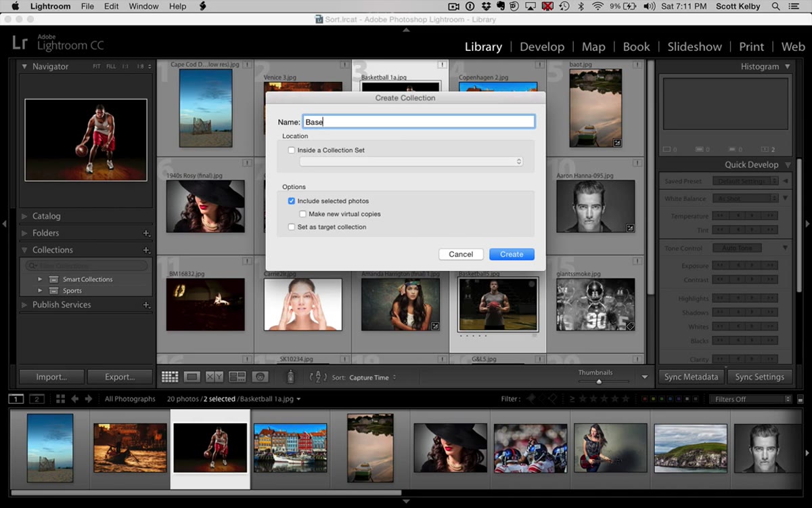812x508 pixels.
Task: Filter by green color label
Action: tap(661, 399)
